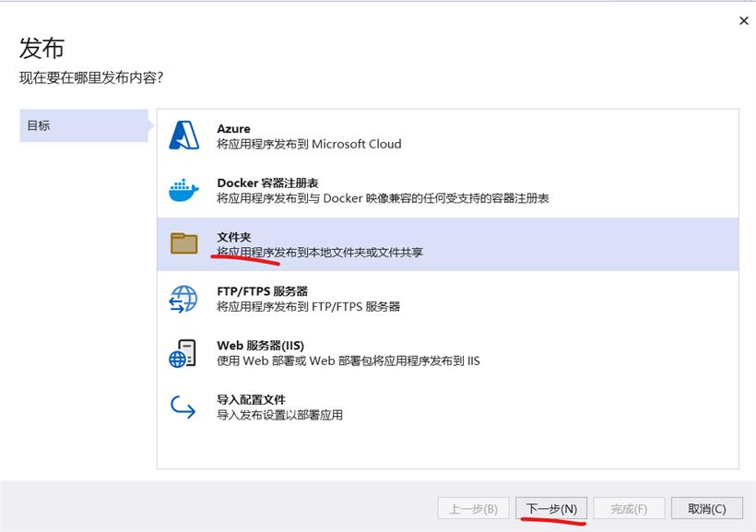Viewport: 756px width, 532px height.
Task: Click description 将应用程序发布到 FTP/FTPS 服务器
Action: coord(309,306)
